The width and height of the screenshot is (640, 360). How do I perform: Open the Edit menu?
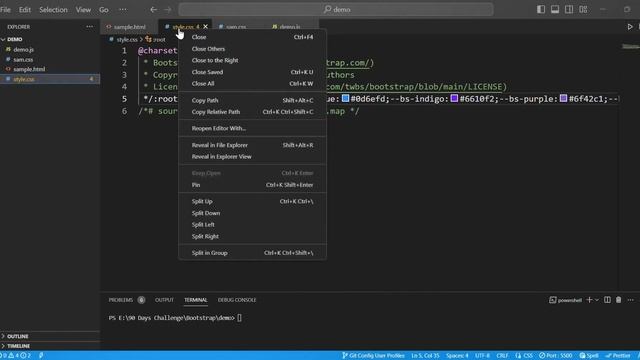[x=25, y=9]
